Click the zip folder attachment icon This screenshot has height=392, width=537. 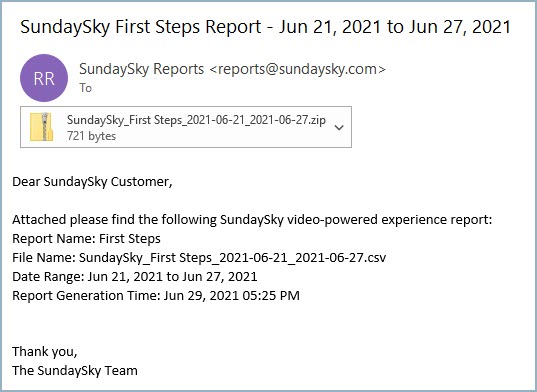pos(41,127)
